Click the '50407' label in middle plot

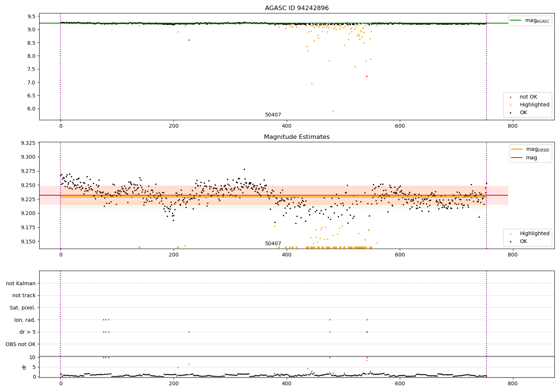tap(273, 244)
